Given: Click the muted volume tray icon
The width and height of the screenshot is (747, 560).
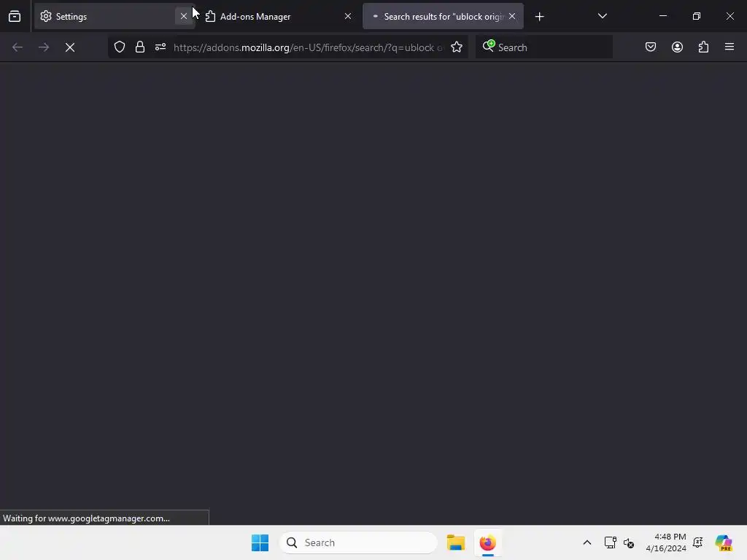Looking at the screenshot, I should (x=629, y=542).
